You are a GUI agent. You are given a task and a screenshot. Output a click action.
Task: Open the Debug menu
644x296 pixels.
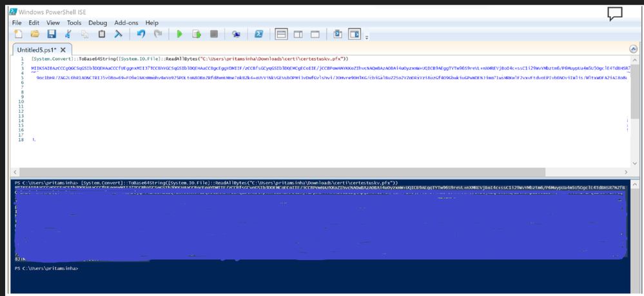click(98, 23)
